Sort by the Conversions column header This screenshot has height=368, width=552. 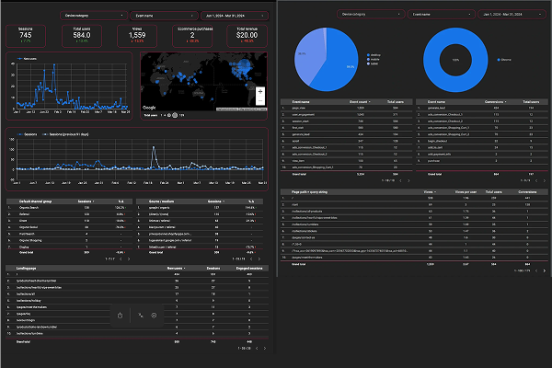point(495,102)
